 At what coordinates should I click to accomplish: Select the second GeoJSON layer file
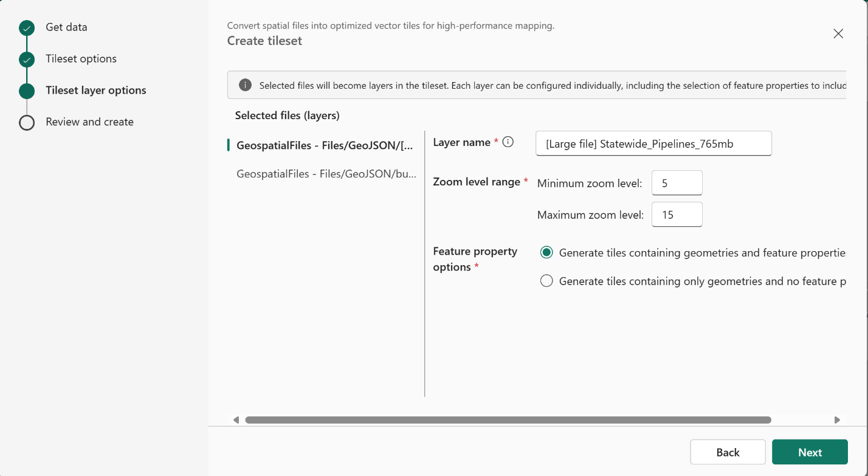click(x=326, y=174)
